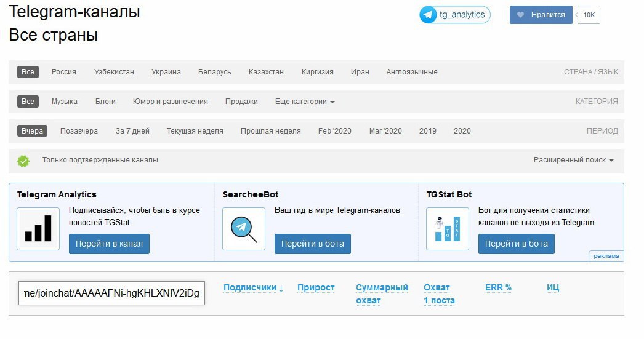
Task: Choose the Музыка category
Action: [65, 102]
